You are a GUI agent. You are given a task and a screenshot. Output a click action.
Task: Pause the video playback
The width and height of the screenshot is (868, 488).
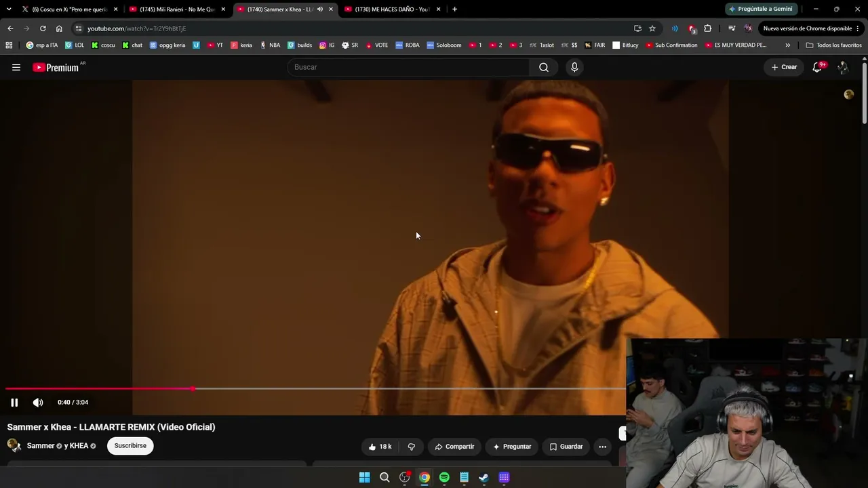[x=14, y=403]
